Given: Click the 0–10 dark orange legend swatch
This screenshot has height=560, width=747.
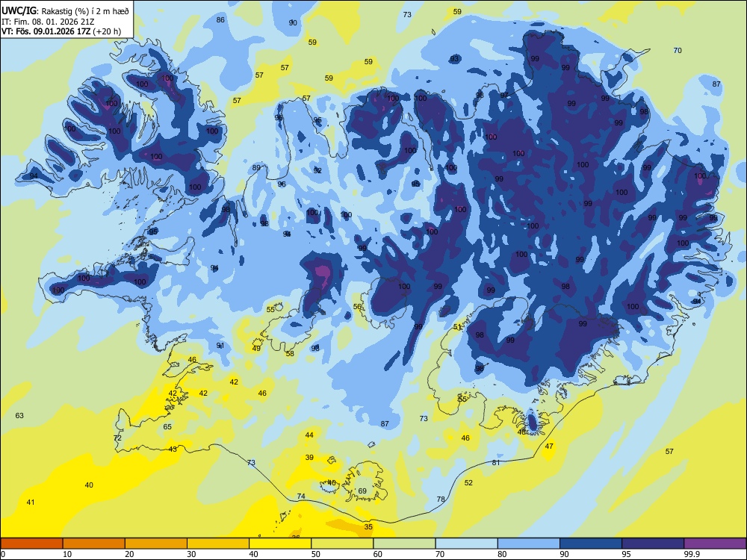Looking at the screenshot, I should coord(31,544).
